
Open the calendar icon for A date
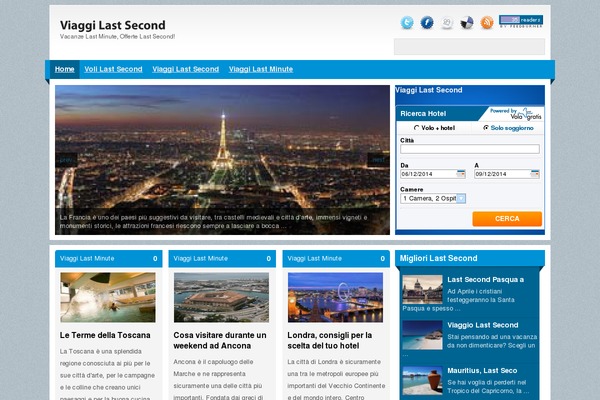click(x=535, y=174)
